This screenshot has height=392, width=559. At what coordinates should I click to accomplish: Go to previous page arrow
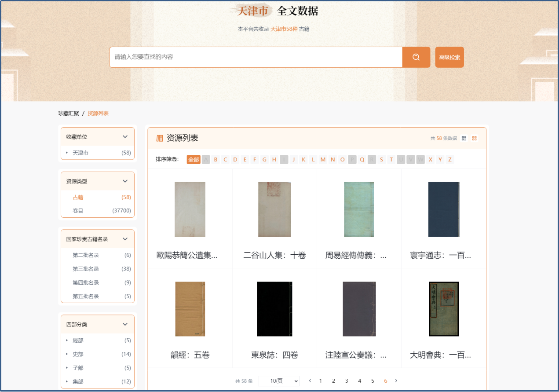[x=310, y=381]
